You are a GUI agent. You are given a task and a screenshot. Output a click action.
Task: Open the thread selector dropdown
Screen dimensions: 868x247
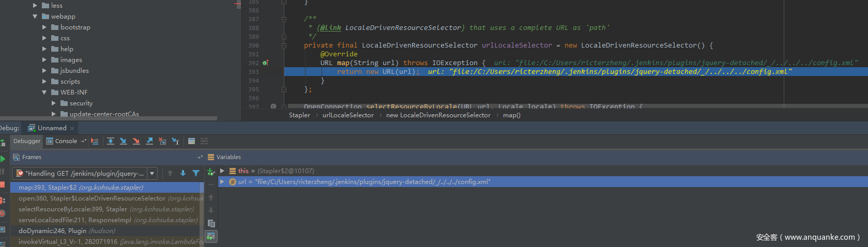tap(152, 174)
